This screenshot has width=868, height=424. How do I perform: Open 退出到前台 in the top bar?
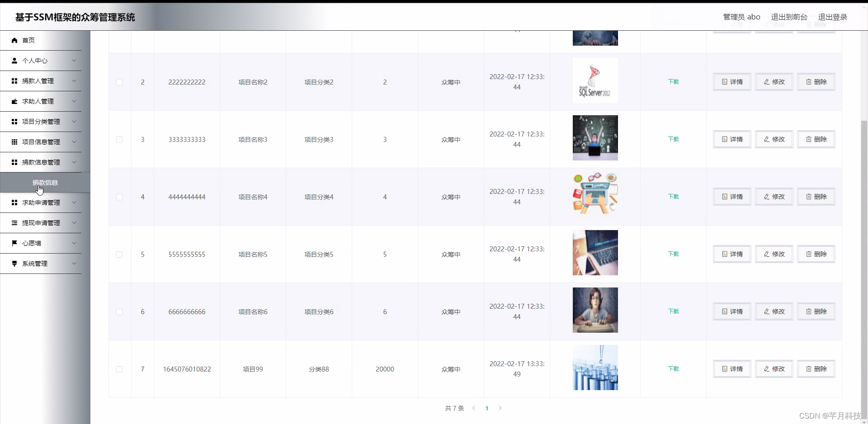[x=789, y=17]
